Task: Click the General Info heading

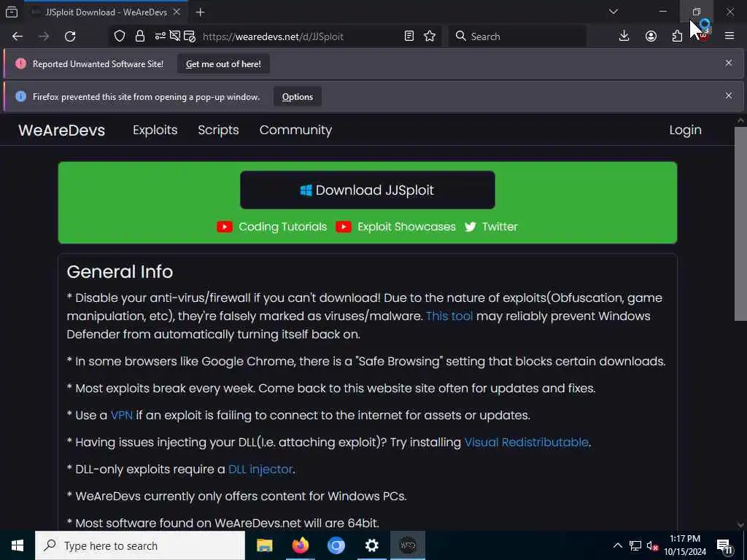Action: pos(120,272)
